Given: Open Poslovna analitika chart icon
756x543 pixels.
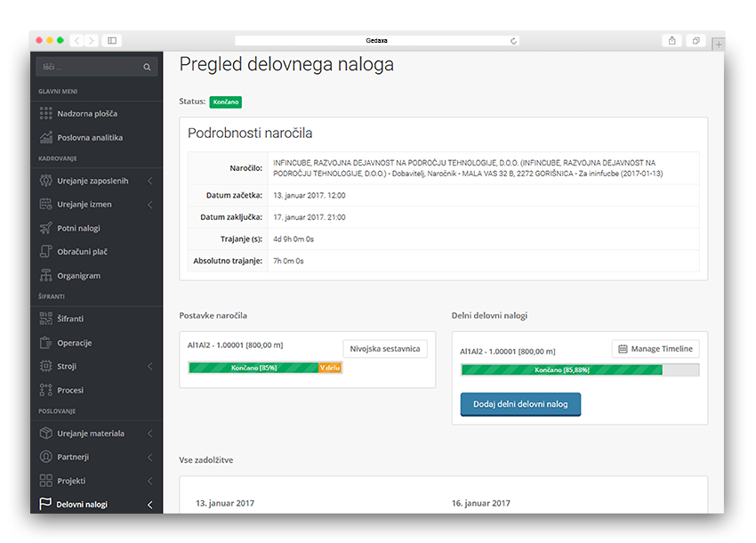Looking at the screenshot, I should click(x=46, y=138).
